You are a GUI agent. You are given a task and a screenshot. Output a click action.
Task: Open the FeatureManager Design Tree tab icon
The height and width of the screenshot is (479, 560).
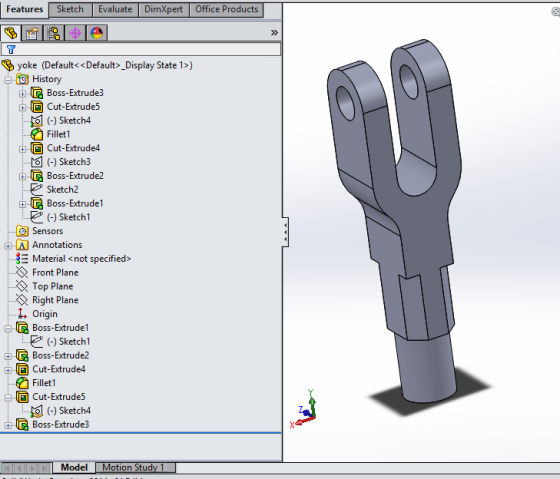[x=11, y=33]
